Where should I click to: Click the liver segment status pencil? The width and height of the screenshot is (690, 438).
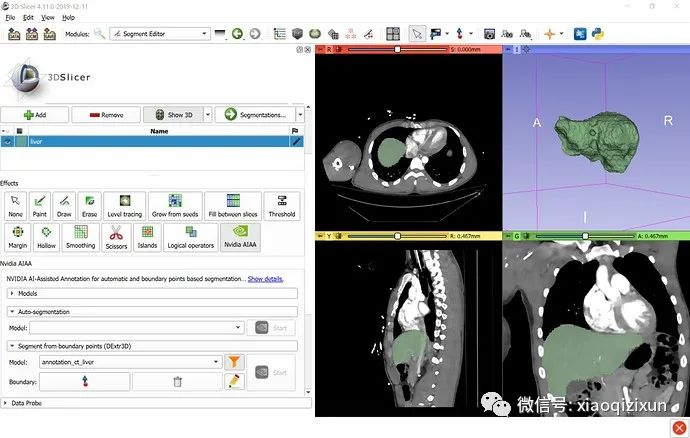[x=297, y=141]
